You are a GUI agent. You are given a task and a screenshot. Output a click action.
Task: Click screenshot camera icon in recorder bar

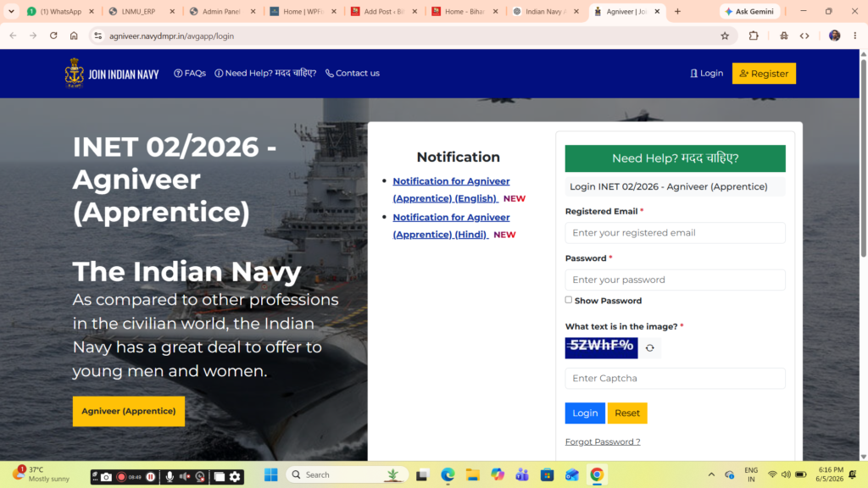point(106,476)
